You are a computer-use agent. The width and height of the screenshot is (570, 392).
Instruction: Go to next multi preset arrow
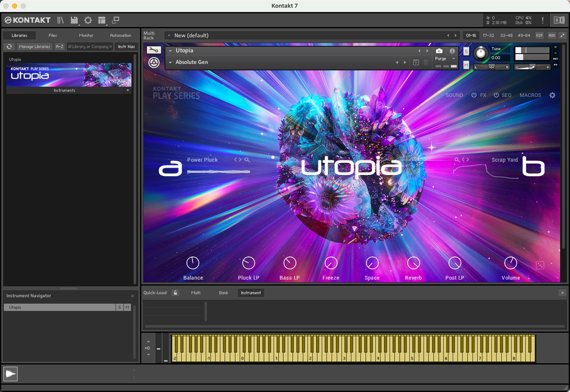coord(456,35)
